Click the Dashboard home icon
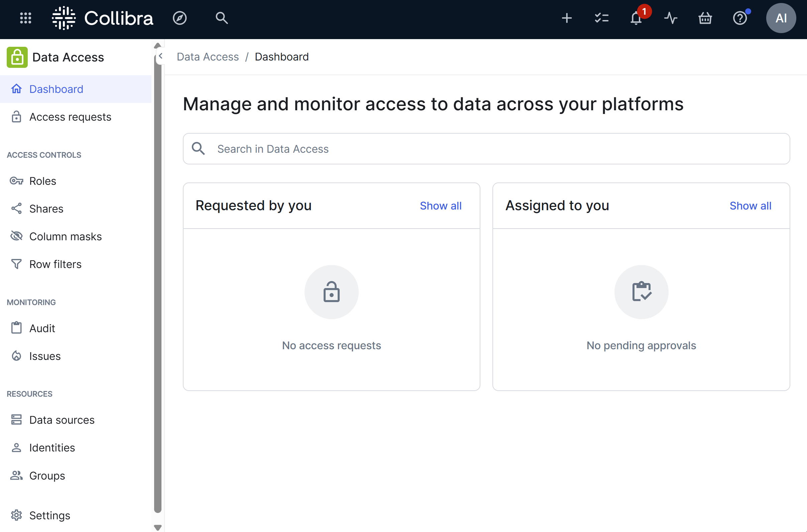The width and height of the screenshot is (807, 532). (16, 89)
